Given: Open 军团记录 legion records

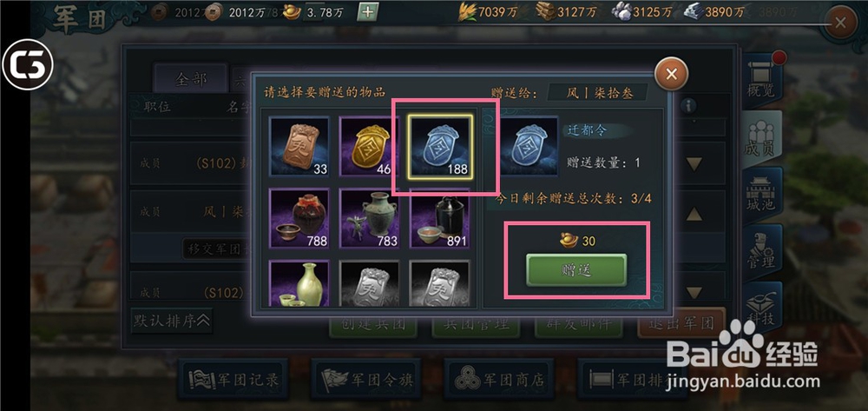Looking at the screenshot, I should (233, 380).
